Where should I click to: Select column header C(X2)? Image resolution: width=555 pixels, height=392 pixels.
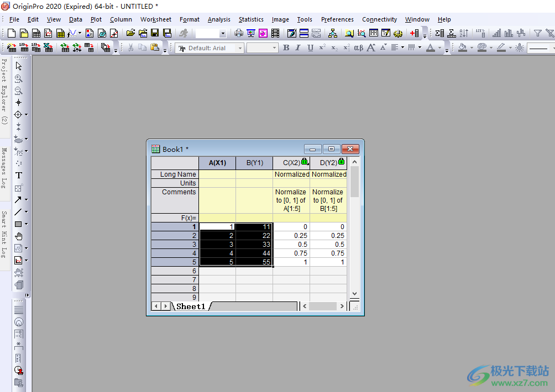[291, 163]
